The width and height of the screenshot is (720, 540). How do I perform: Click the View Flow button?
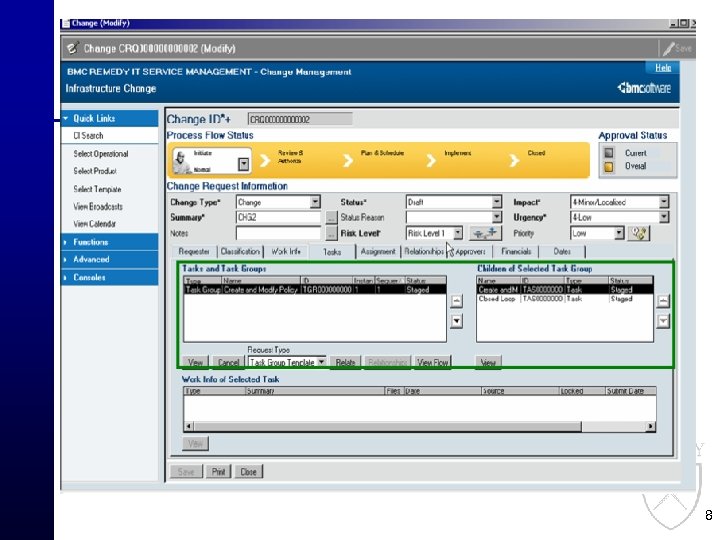coord(433,362)
